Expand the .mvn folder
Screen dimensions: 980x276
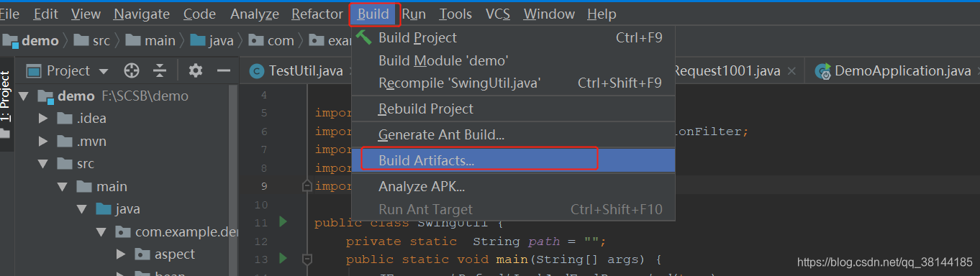click(x=42, y=142)
